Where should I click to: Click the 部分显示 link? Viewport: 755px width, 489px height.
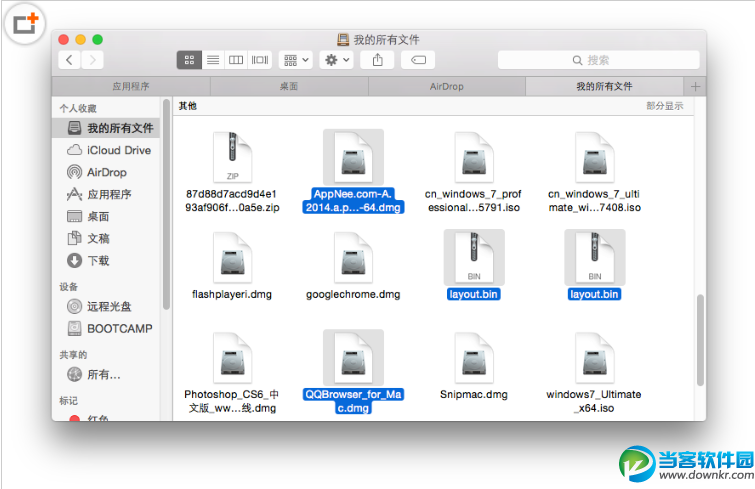point(664,106)
